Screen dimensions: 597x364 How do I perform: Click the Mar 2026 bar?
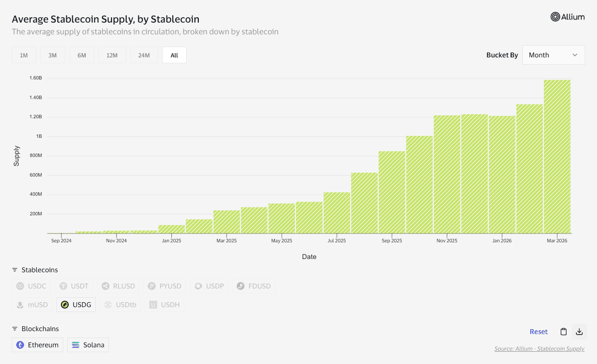pos(557,156)
